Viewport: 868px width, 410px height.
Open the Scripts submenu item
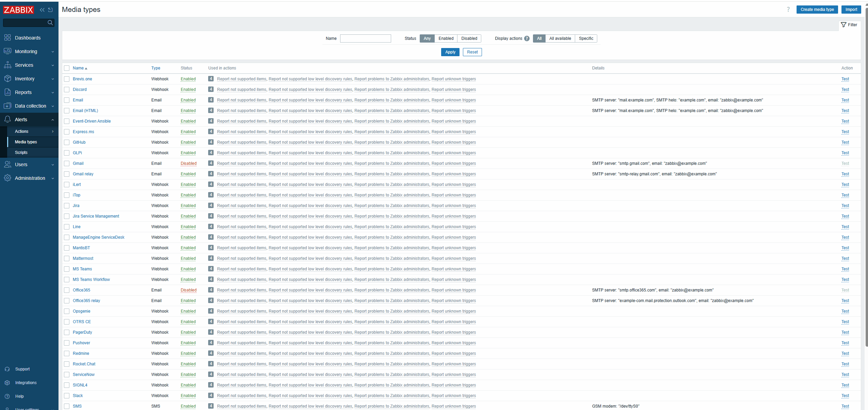point(21,153)
